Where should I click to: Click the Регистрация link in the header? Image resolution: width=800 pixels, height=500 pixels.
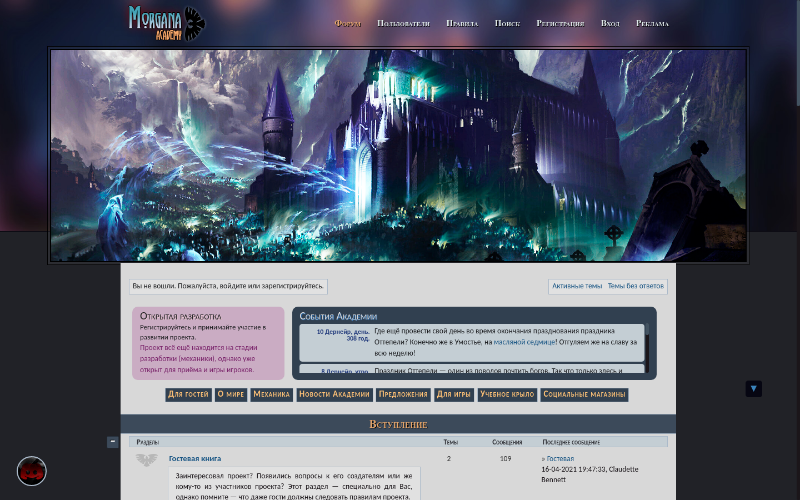pyautogui.click(x=560, y=23)
